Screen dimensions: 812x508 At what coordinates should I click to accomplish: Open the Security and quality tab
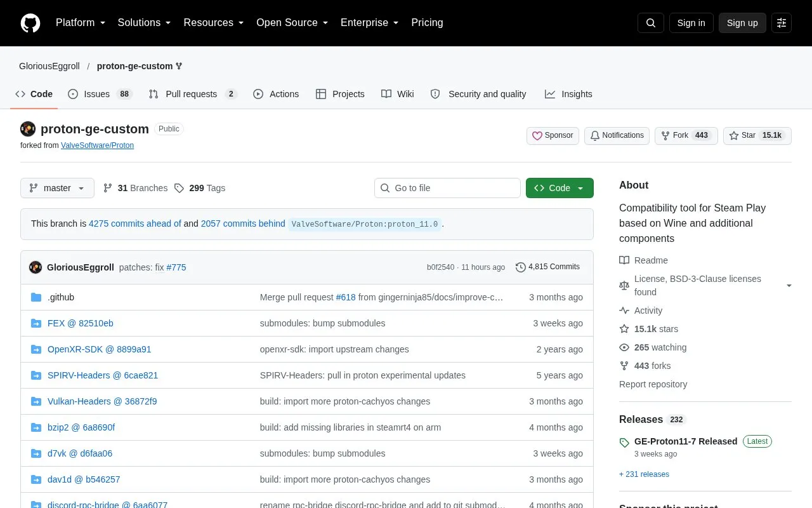[x=478, y=94]
